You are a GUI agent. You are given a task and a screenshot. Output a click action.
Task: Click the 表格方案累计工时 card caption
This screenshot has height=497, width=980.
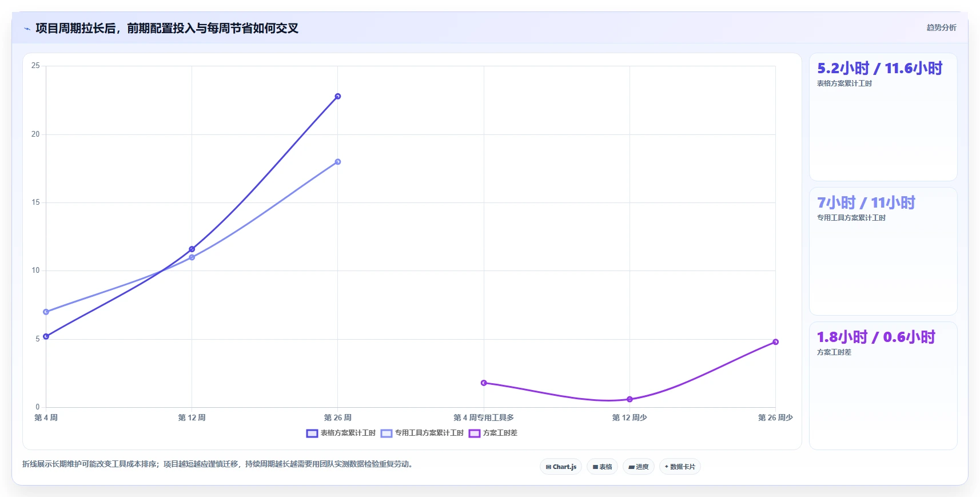point(844,84)
